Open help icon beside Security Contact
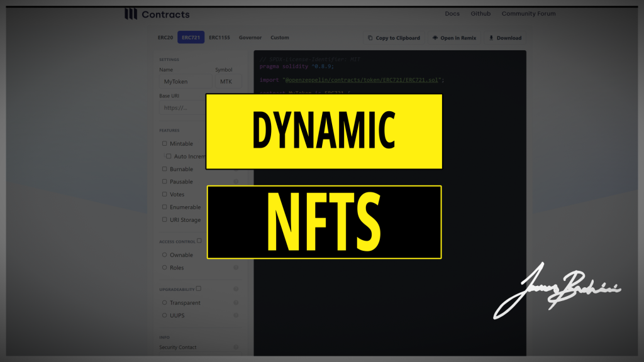Image resolution: width=644 pixels, height=362 pixels. coord(236,347)
